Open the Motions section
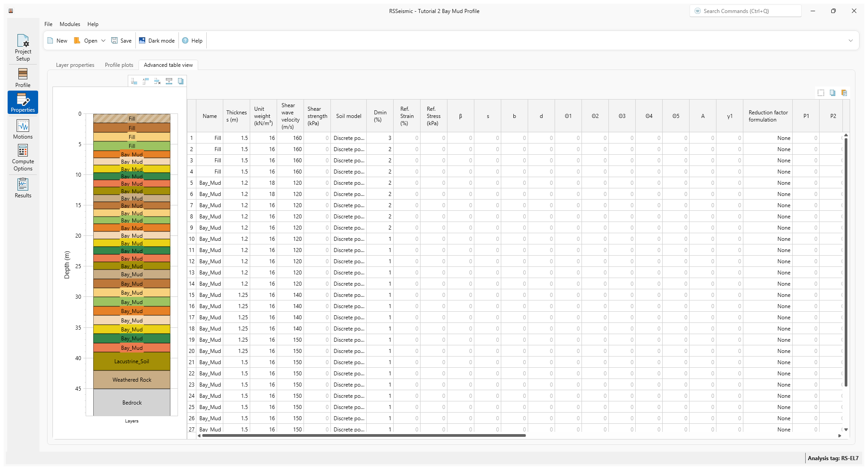Screen dimensions: 868x470 pyautogui.click(x=23, y=129)
